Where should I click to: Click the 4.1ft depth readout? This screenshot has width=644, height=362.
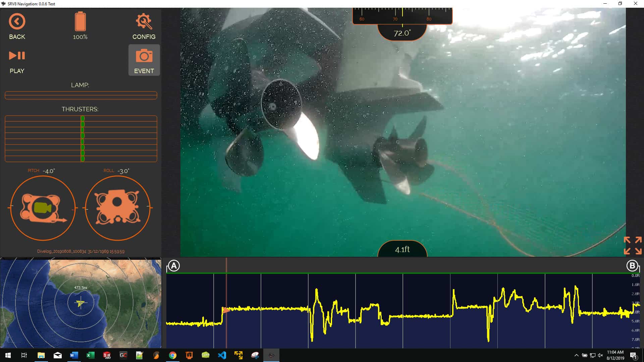point(402,249)
